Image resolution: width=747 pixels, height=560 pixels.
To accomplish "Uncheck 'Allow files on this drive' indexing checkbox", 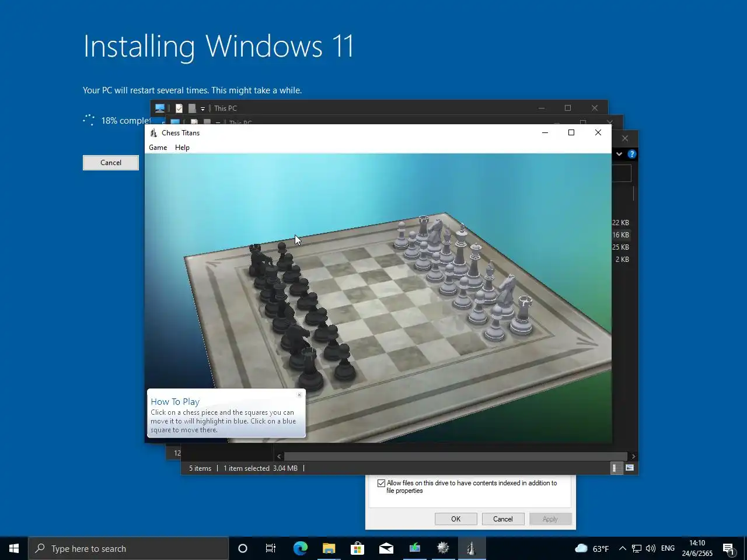I will [382, 483].
